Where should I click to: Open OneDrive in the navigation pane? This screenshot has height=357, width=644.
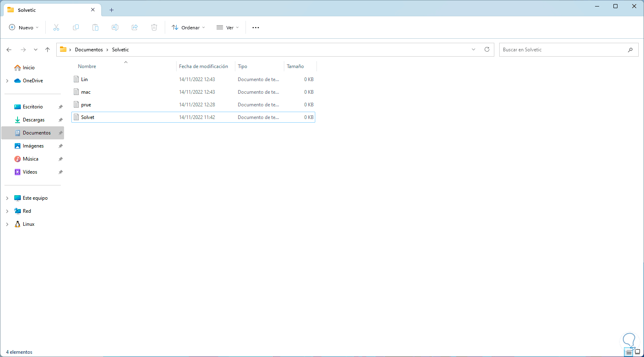click(x=33, y=81)
